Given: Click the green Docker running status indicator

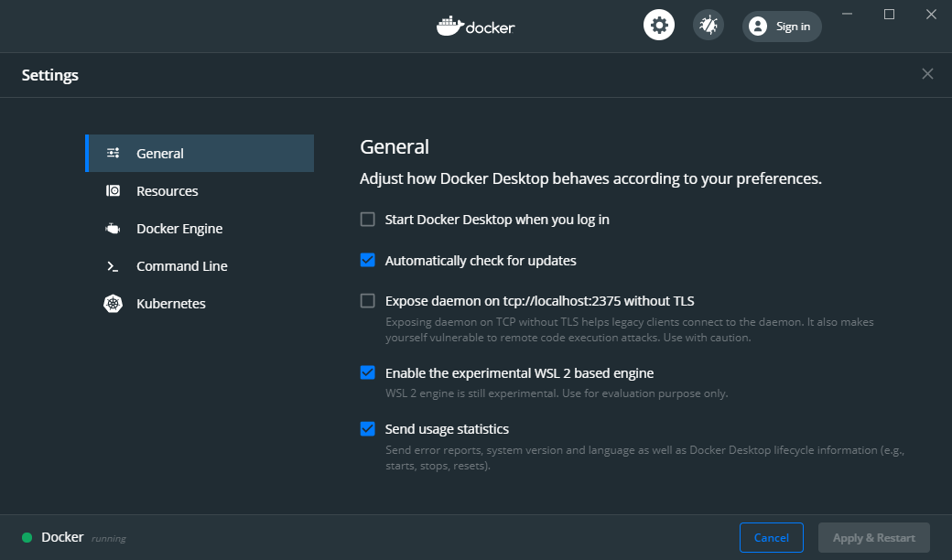Looking at the screenshot, I should click(x=27, y=537).
